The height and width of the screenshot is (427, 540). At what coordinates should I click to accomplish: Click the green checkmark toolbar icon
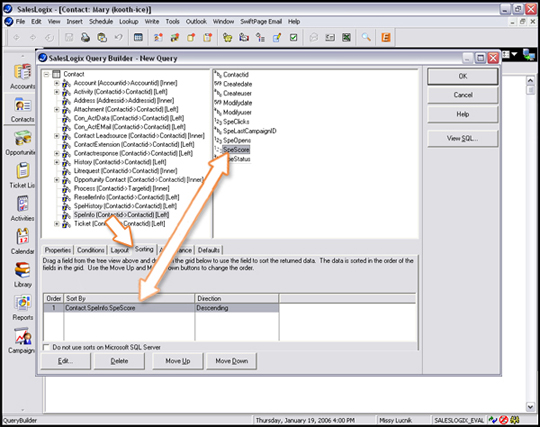coord(293,37)
